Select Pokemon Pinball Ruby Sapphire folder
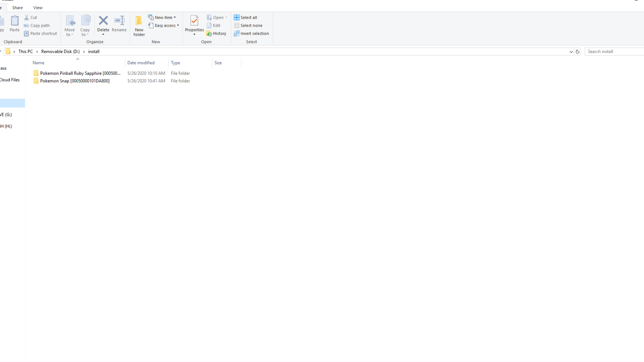Image resolution: width=644 pixels, height=362 pixels. [x=80, y=73]
